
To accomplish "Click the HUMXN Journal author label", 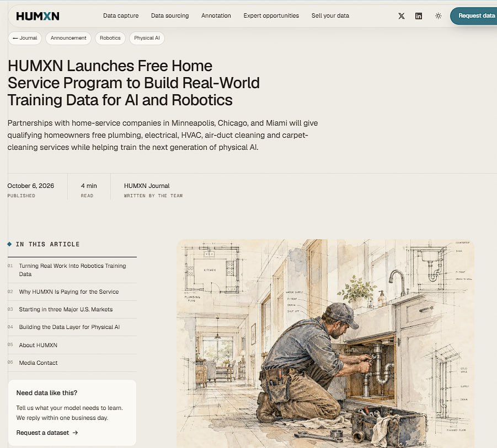I will tap(147, 186).
